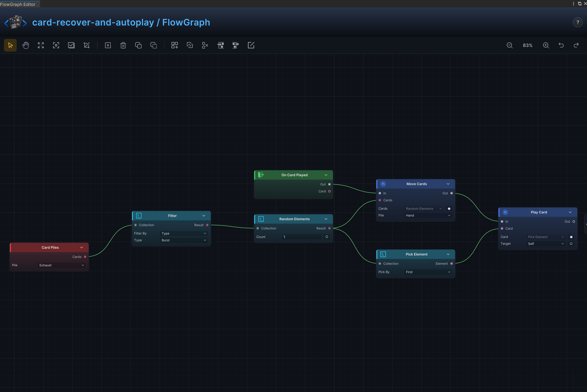The width and height of the screenshot is (587, 392).
Task: Click the add node plus icon
Action: [108, 45]
